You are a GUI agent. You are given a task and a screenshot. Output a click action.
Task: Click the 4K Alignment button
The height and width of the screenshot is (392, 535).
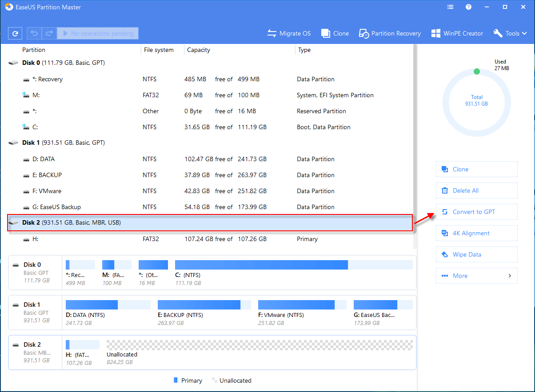(x=477, y=233)
